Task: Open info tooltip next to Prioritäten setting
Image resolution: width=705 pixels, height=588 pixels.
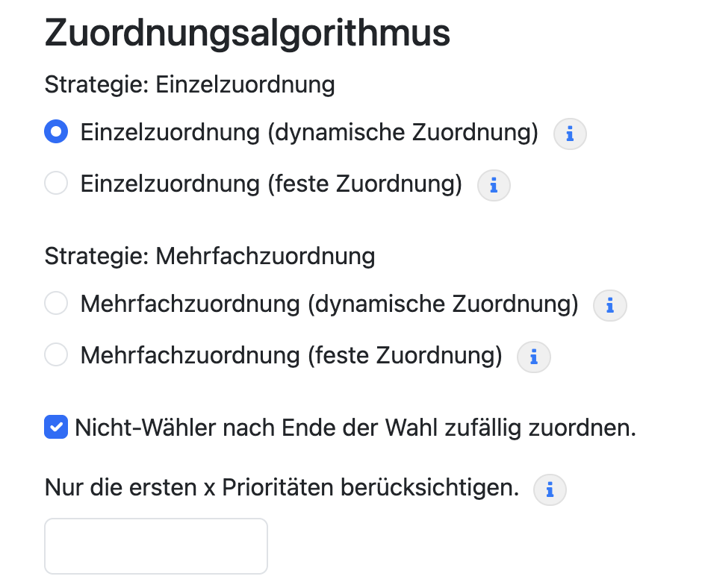Action: (x=550, y=490)
